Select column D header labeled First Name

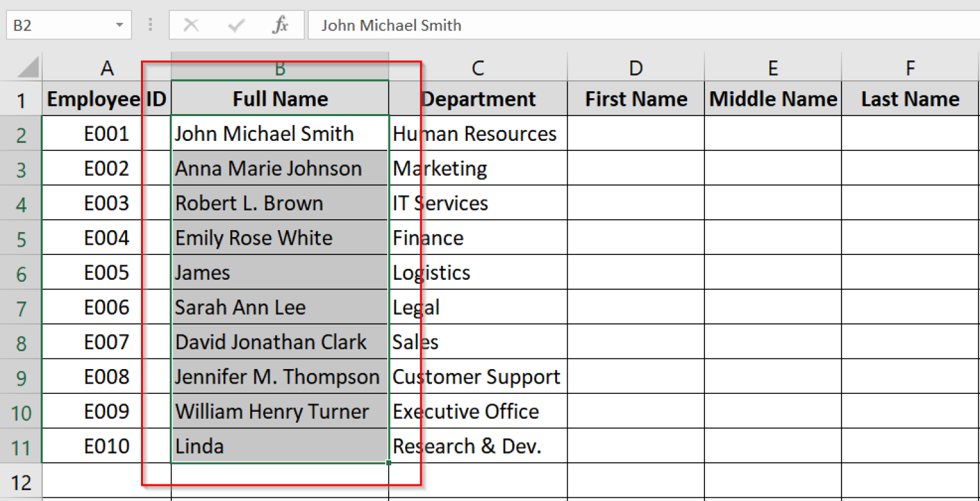[x=635, y=66]
